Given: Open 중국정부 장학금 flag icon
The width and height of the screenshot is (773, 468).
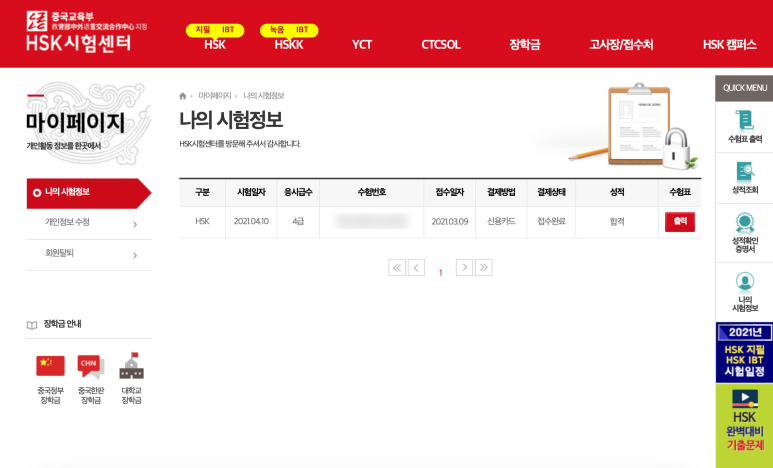Looking at the screenshot, I should (x=50, y=366).
